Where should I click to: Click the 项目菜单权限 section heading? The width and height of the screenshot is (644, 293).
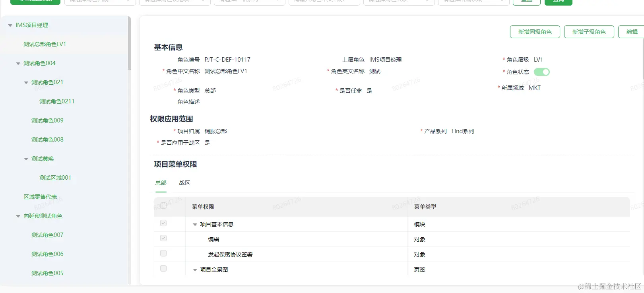point(175,164)
